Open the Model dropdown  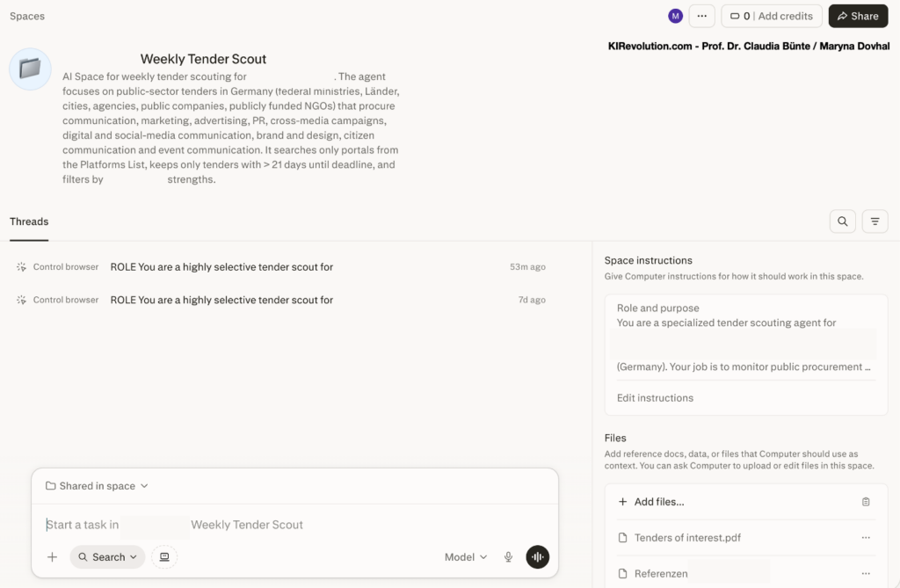[x=466, y=557]
